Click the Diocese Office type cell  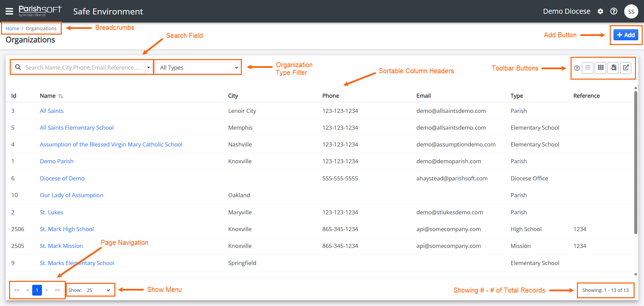point(529,178)
